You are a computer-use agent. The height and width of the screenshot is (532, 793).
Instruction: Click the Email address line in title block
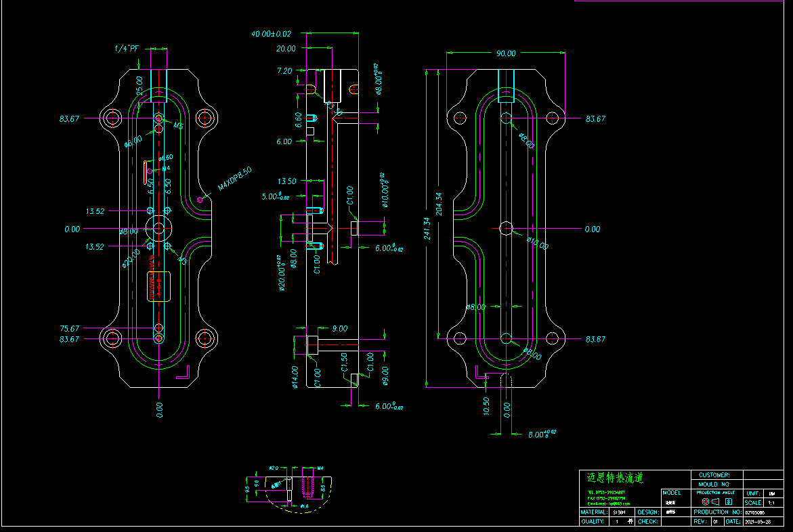point(608,504)
